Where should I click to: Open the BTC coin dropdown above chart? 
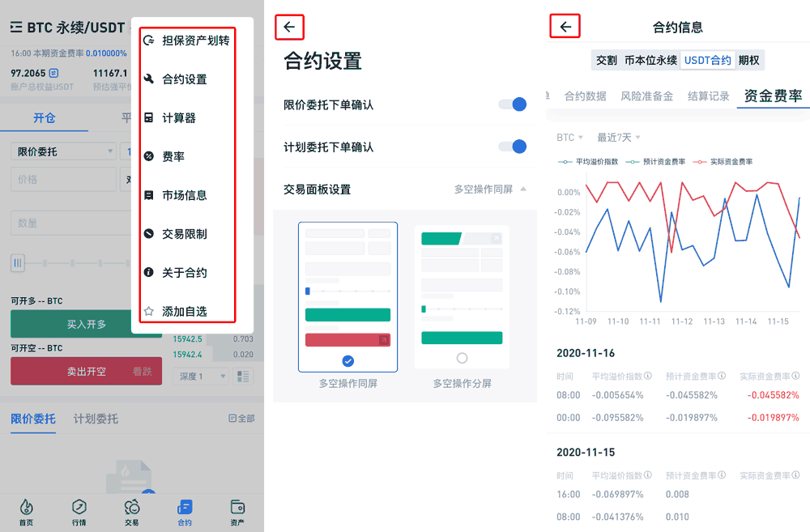point(570,138)
